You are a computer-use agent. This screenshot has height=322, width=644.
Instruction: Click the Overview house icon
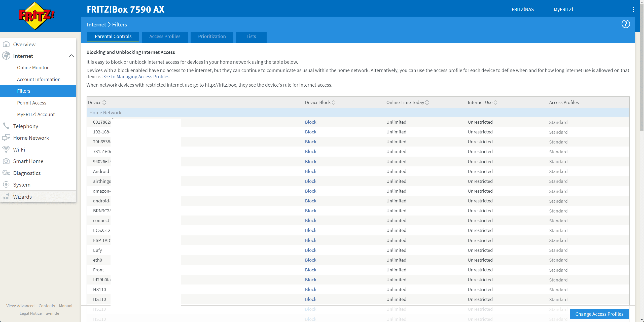click(x=6, y=44)
